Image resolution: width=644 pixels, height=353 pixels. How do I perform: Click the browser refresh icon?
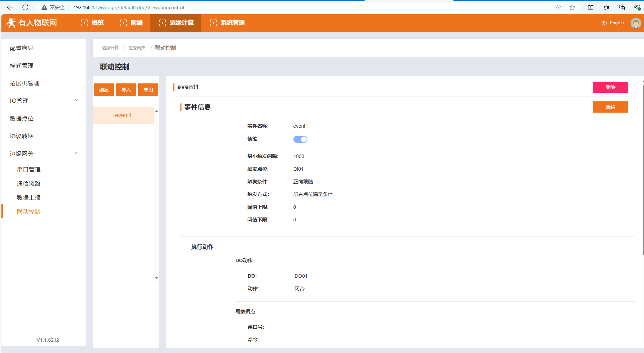coord(25,7)
